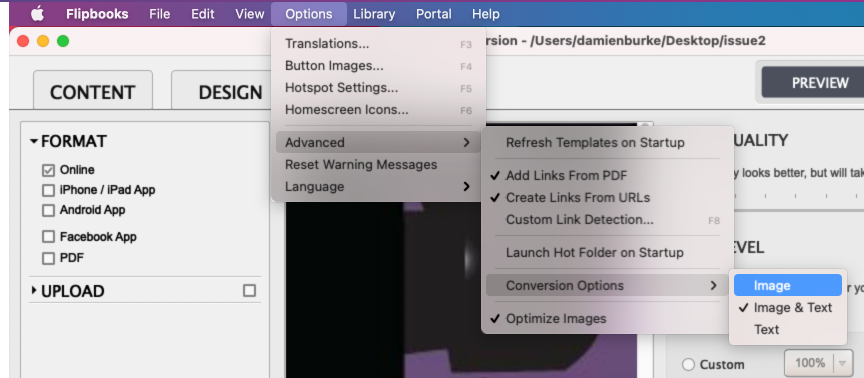Toggle Create Links From URLs option
Image resolution: width=864 pixels, height=378 pixels.
(607, 197)
